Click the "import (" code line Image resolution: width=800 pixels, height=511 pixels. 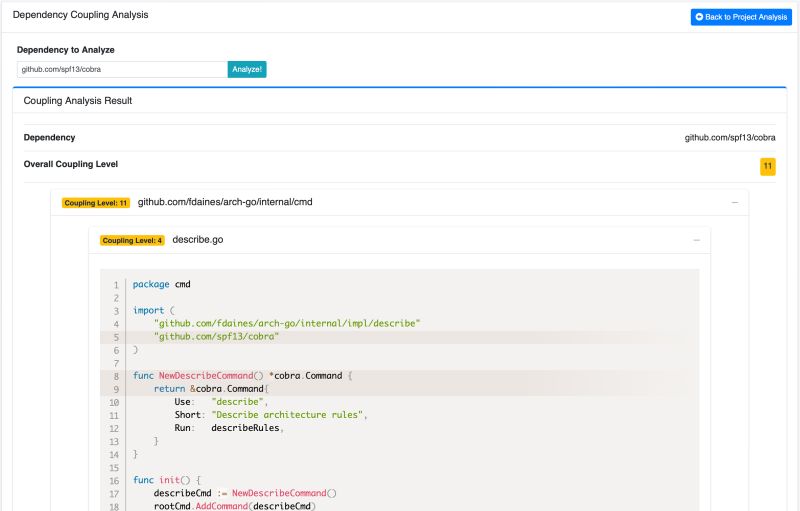[x=154, y=311]
